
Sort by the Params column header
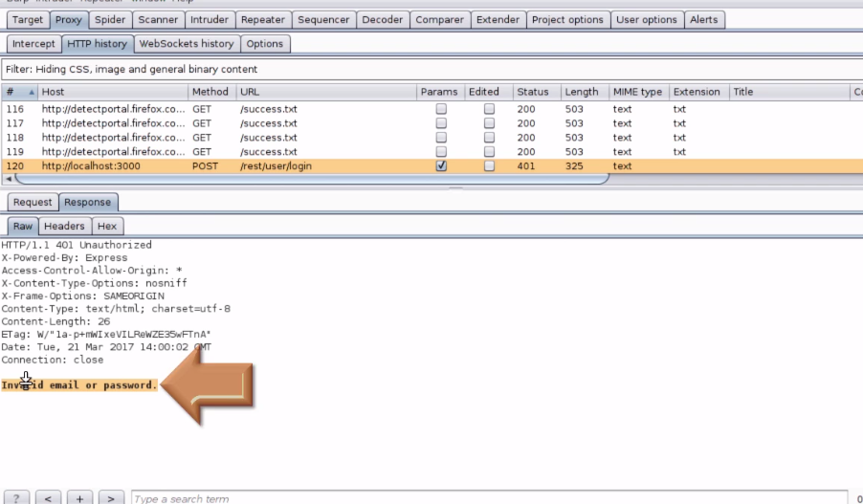440,92
